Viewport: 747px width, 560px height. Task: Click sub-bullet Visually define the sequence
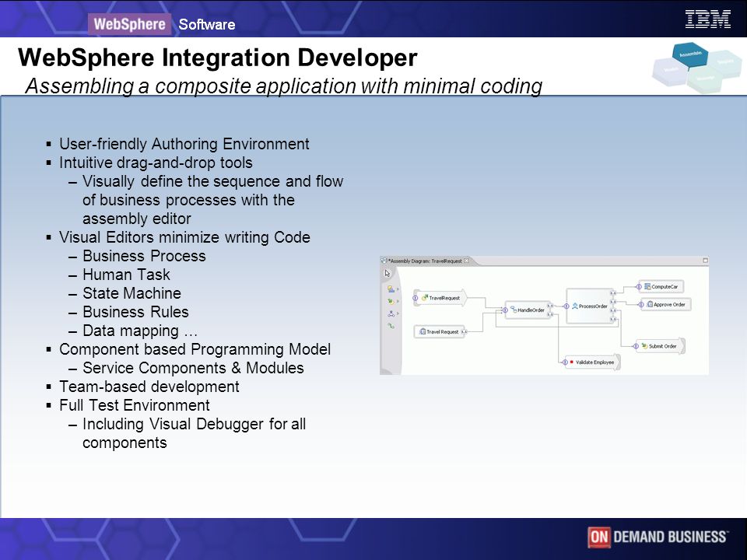pyautogui.click(x=212, y=200)
